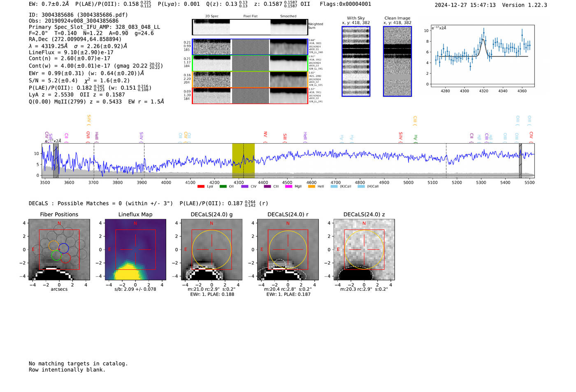This screenshot has width=576, height=392.
Task: Click the s/b: 2.09 +/- 0.078 caption
Action: pyautogui.click(x=135, y=289)
